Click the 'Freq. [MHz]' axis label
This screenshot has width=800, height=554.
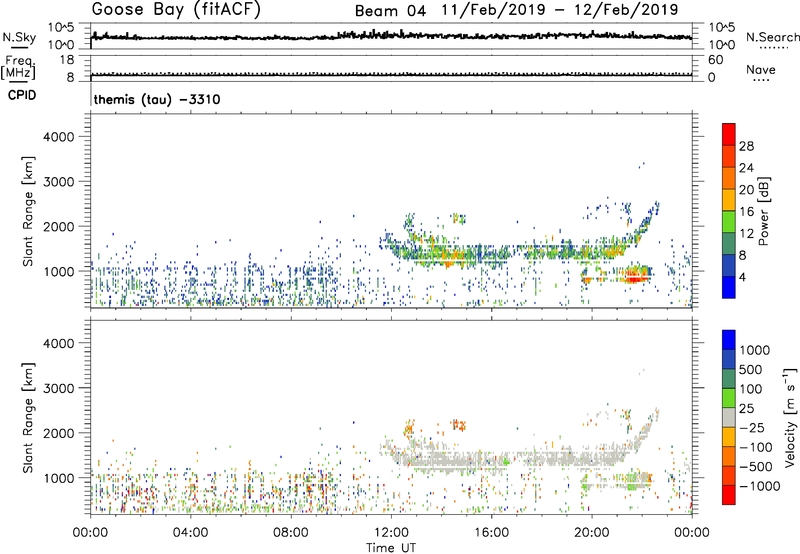pyautogui.click(x=19, y=67)
